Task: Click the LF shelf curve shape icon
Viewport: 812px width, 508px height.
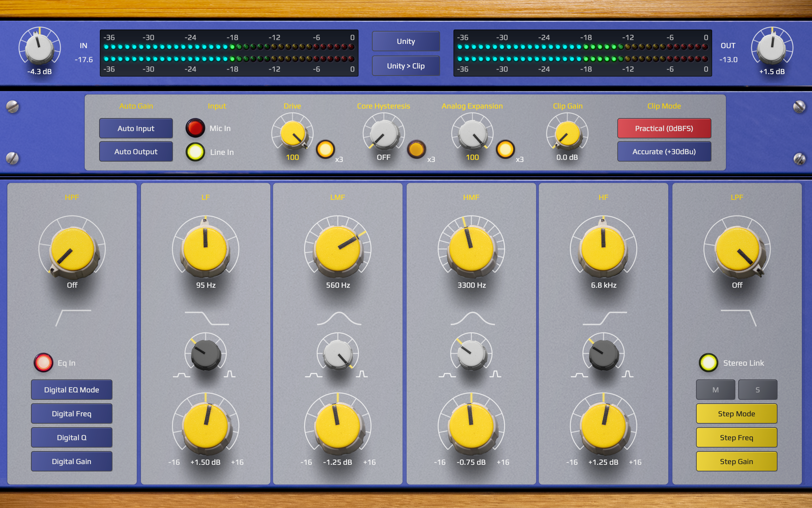Action: point(207,318)
